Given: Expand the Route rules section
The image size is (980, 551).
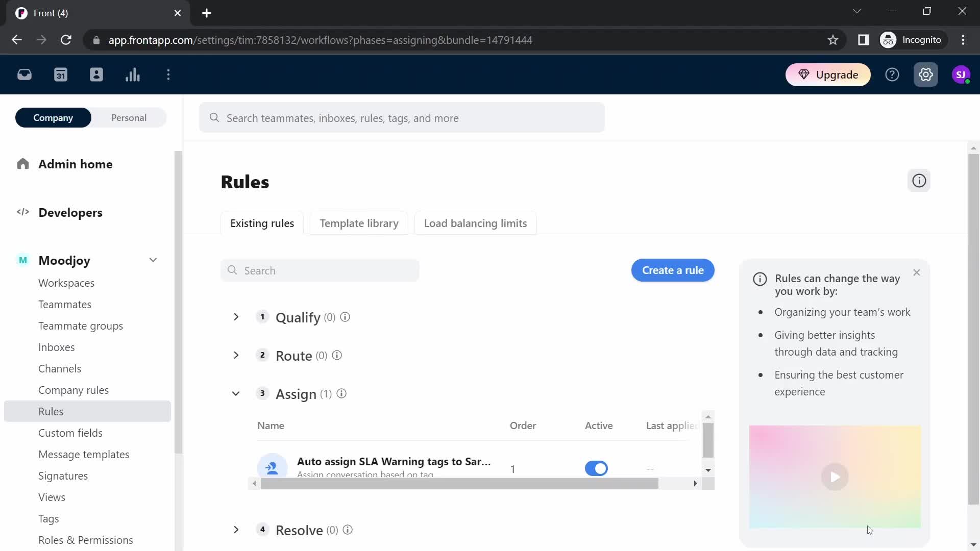Looking at the screenshot, I should 237,356.
